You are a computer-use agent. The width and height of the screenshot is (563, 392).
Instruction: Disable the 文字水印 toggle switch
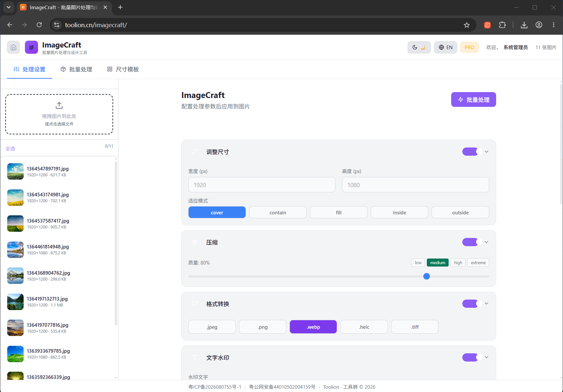click(x=472, y=357)
